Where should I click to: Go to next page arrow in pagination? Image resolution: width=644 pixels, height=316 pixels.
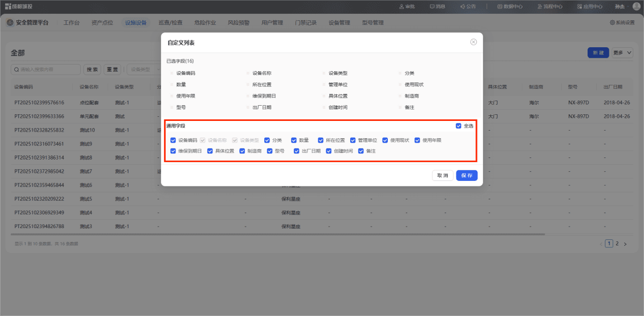click(x=625, y=244)
